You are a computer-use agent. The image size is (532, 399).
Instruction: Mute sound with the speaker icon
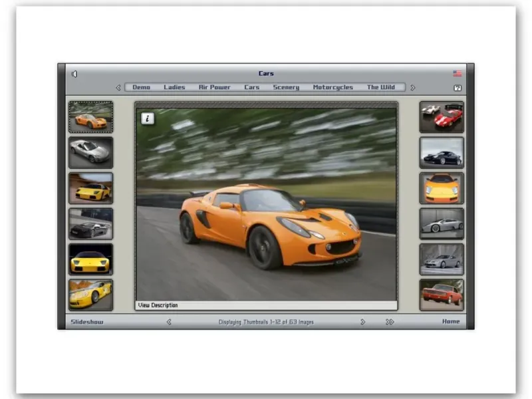point(74,74)
